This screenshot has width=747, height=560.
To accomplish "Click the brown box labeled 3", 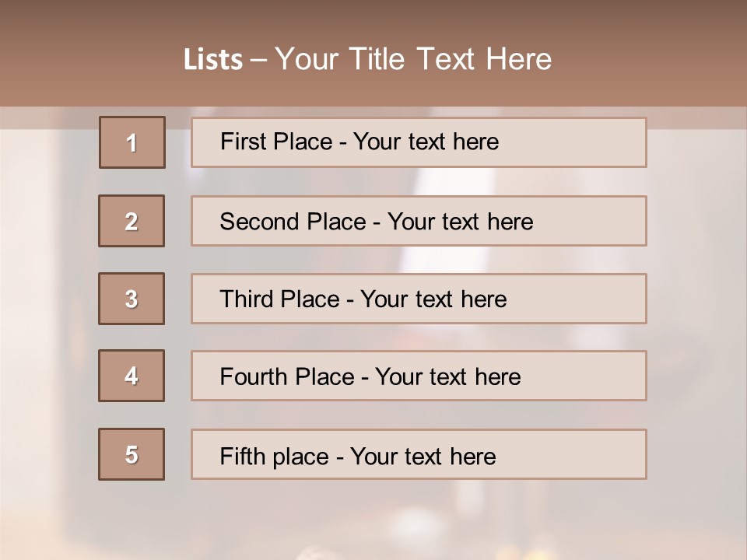I will (132, 299).
